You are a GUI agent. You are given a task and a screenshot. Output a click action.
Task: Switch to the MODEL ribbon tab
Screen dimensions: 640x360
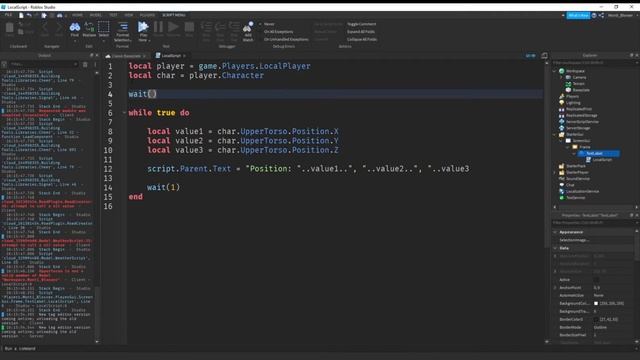[96, 15]
